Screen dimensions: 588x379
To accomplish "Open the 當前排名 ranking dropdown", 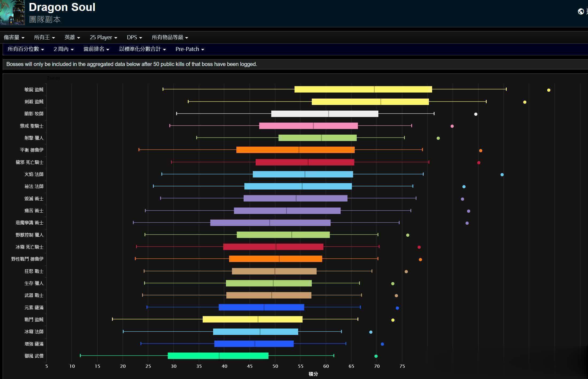I will [x=96, y=49].
